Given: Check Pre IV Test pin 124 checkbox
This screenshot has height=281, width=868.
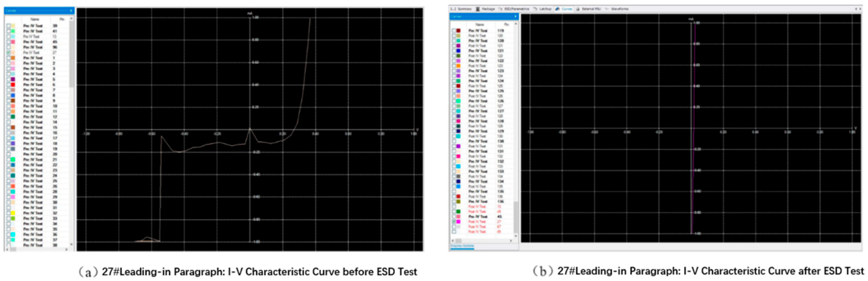Looking at the screenshot, I should [454, 81].
